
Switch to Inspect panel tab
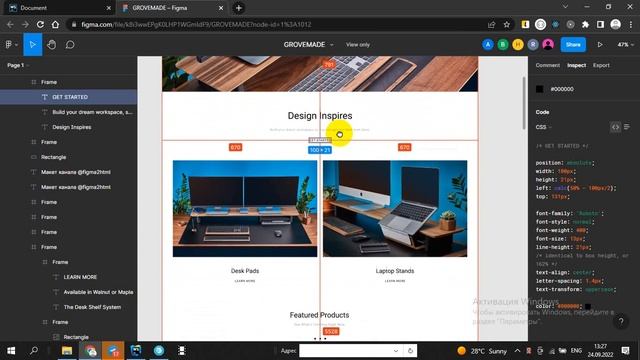click(576, 65)
